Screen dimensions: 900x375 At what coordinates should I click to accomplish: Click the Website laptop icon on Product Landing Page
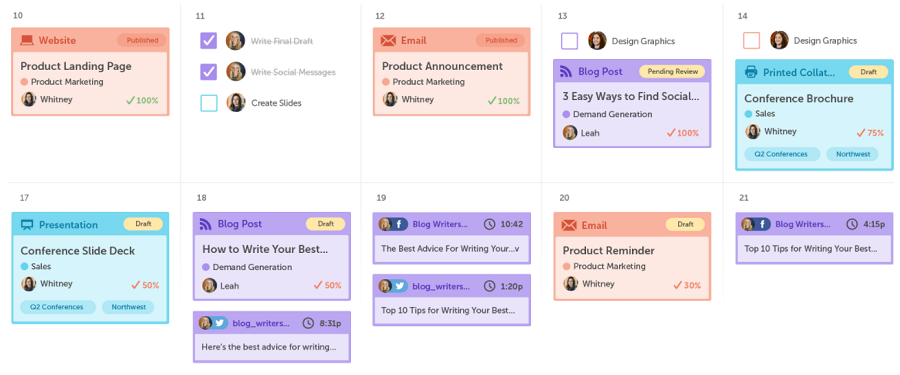(x=27, y=40)
